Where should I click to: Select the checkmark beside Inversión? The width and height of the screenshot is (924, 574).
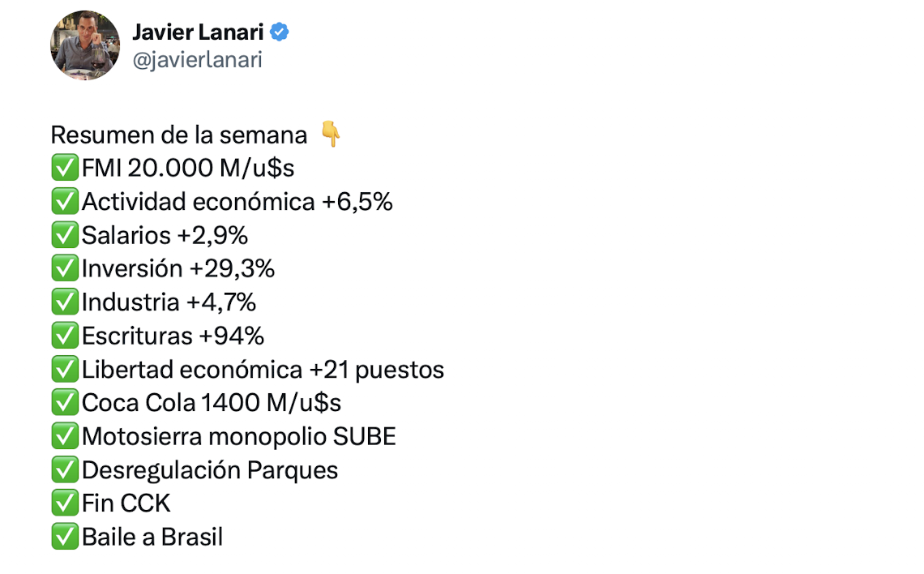(64, 268)
